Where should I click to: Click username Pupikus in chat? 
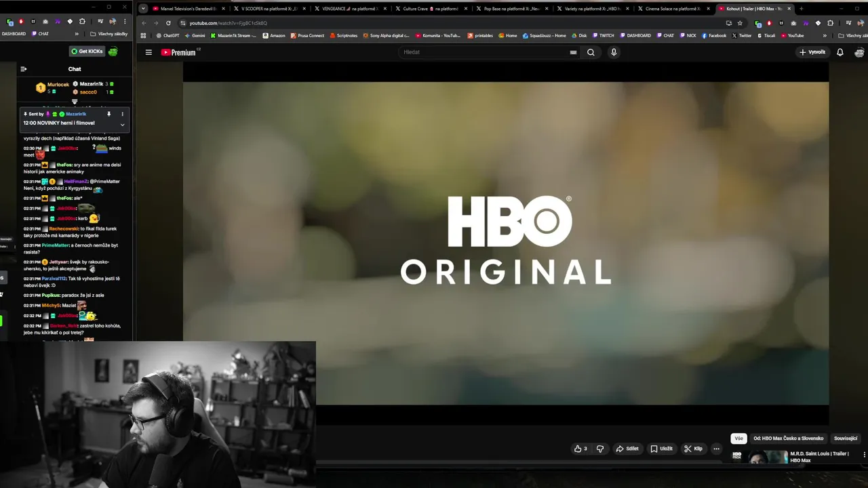click(51, 296)
